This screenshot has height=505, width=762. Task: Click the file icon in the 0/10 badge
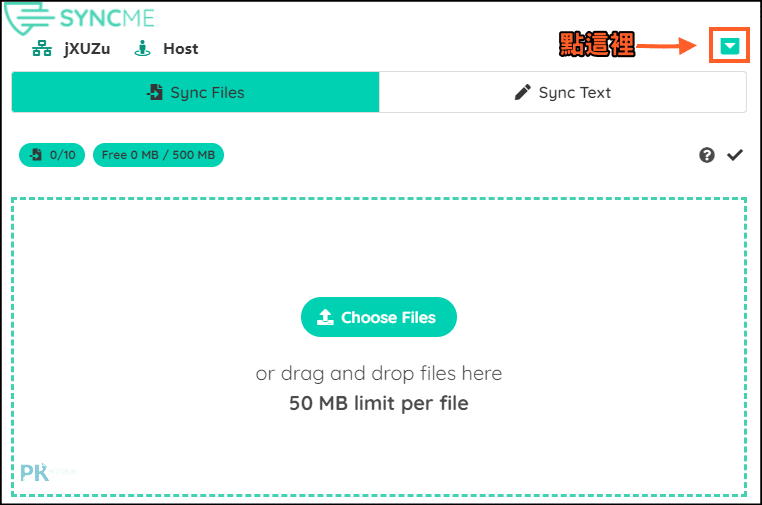36,155
